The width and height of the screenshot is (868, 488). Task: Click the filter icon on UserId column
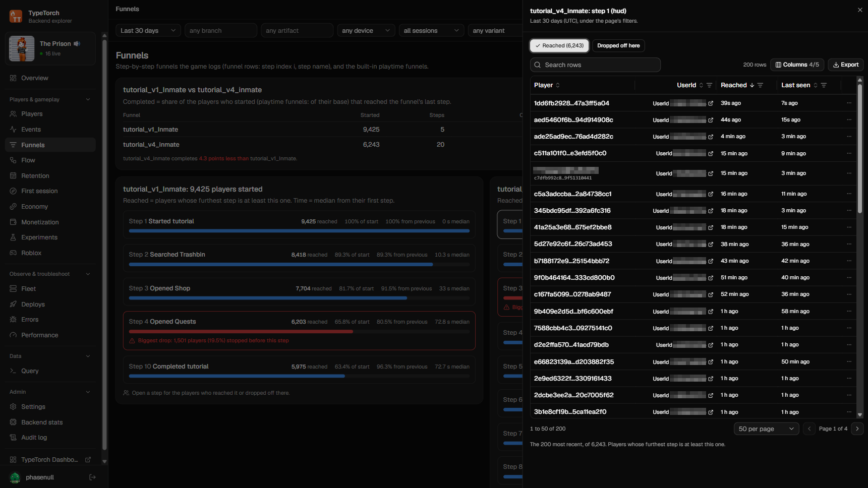click(x=709, y=85)
